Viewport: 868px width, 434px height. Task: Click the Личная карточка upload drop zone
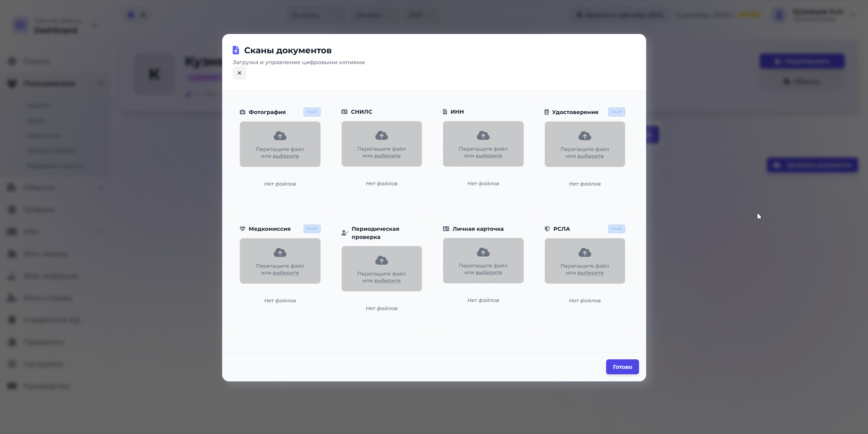[483, 261]
